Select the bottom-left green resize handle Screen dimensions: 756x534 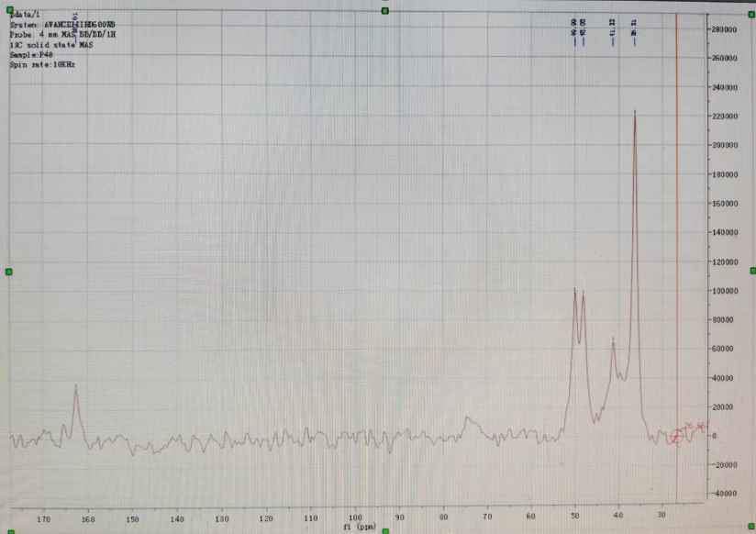coord(11,531)
